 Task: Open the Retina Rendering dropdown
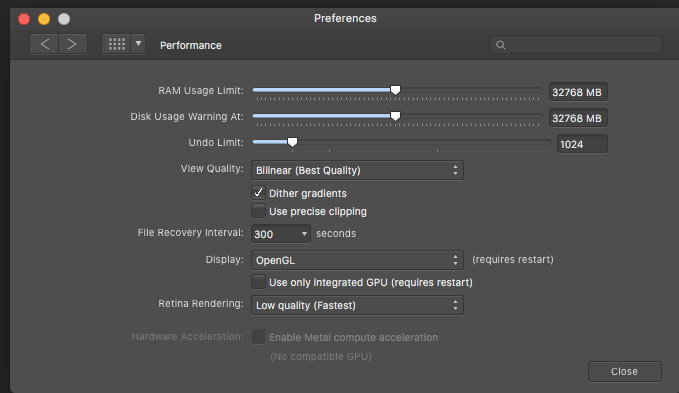[x=357, y=305]
